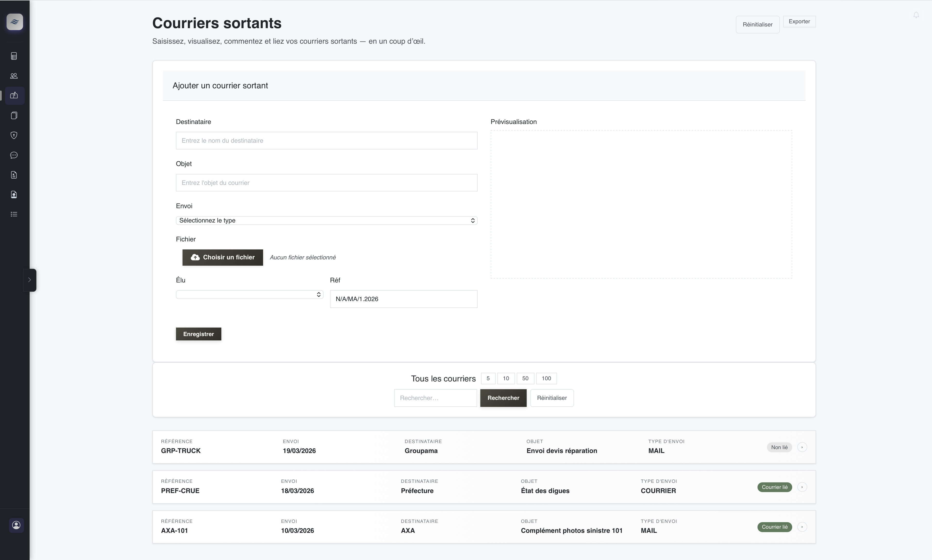Click the mailbox sidebar icon

tap(14, 95)
